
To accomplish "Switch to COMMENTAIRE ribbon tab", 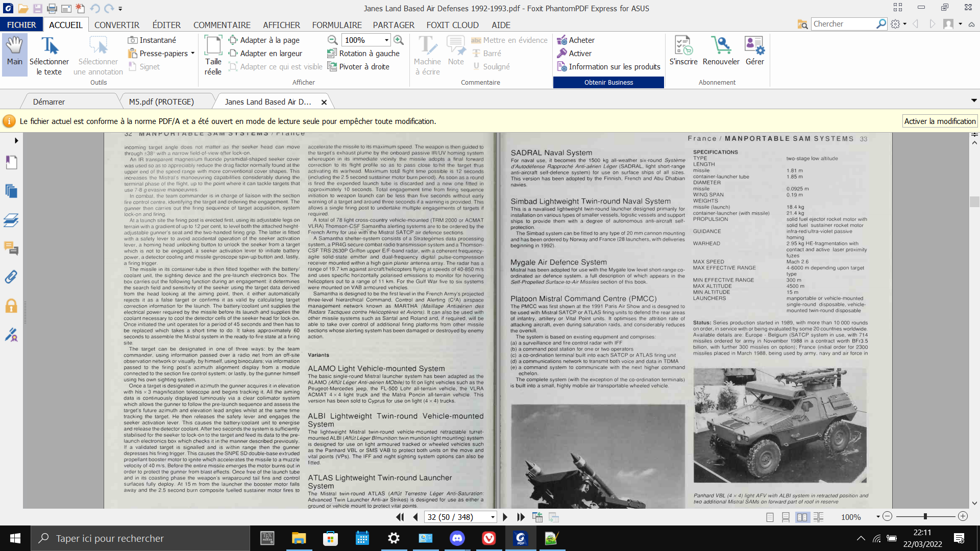I will click(x=222, y=24).
